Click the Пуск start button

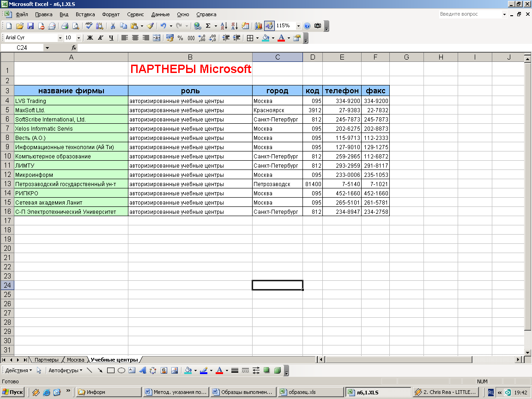[x=13, y=392]
